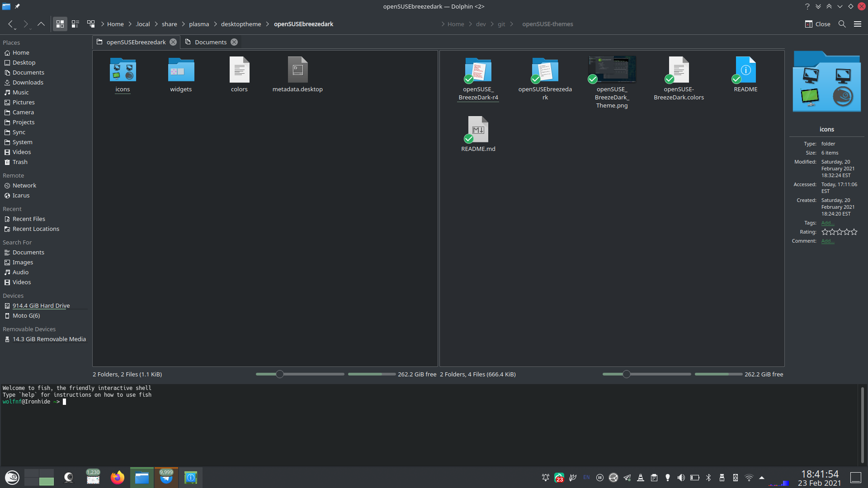Add comment via Comment Add link
868x488 pixels.
pos(827,241)
